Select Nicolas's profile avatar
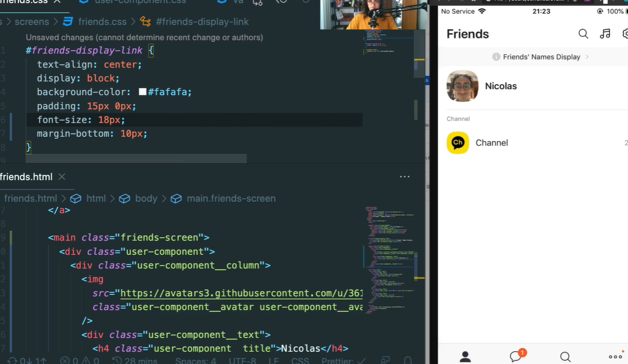This screenshot has height=364, width=628. (462, 86)
